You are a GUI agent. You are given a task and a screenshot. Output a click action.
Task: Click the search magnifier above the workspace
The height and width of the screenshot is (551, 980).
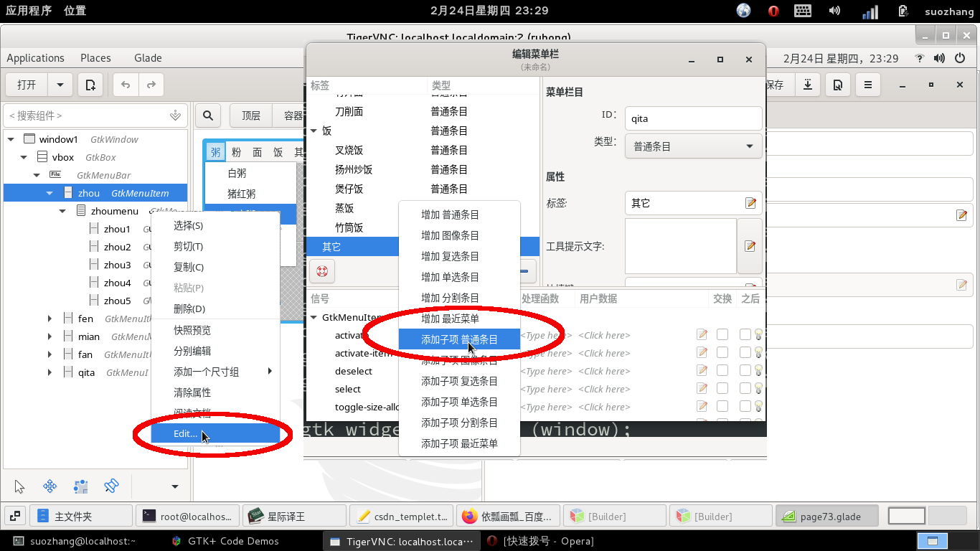207,115
